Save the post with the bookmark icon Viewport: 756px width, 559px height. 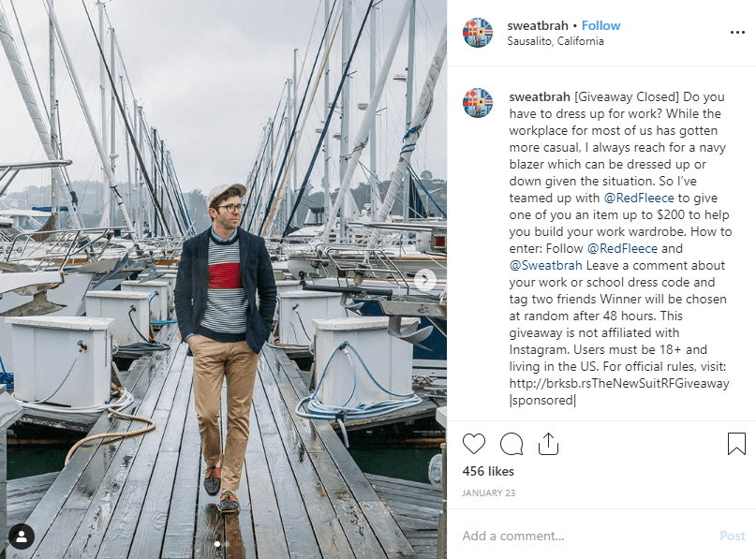click(736, 443)
